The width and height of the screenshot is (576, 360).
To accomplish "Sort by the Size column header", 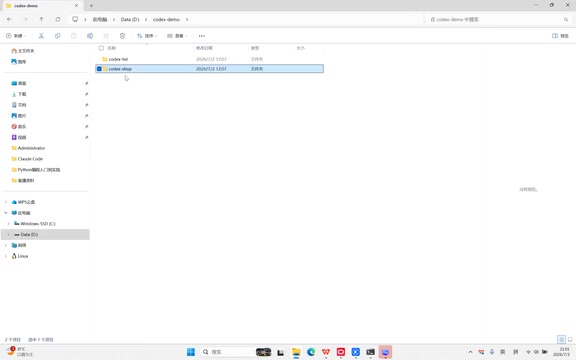I will tap(300, 48).
